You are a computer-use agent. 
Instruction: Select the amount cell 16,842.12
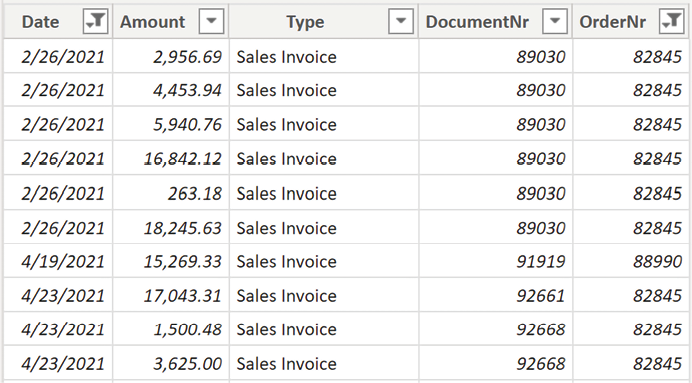point(171,159)
